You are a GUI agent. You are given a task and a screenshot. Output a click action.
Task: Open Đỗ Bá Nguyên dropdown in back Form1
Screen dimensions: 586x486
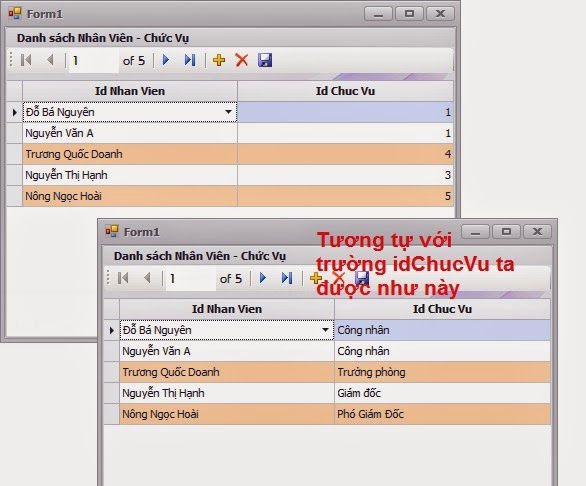tap(228, 112)
